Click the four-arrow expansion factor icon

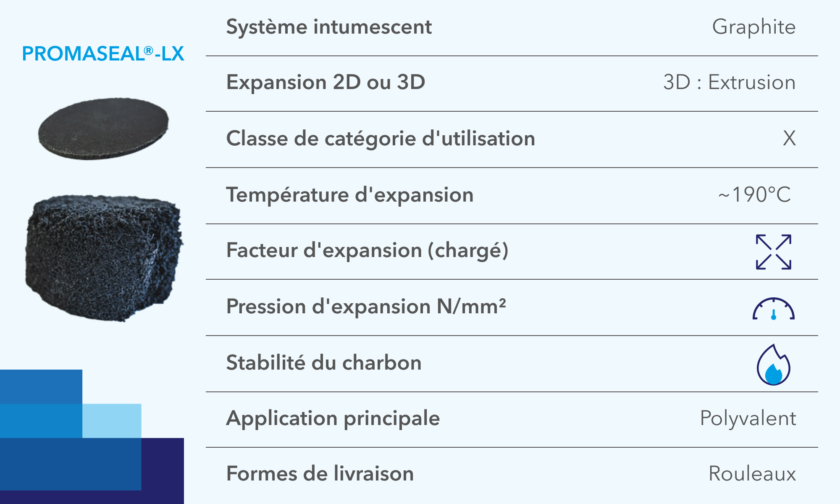tap(773, 252)
